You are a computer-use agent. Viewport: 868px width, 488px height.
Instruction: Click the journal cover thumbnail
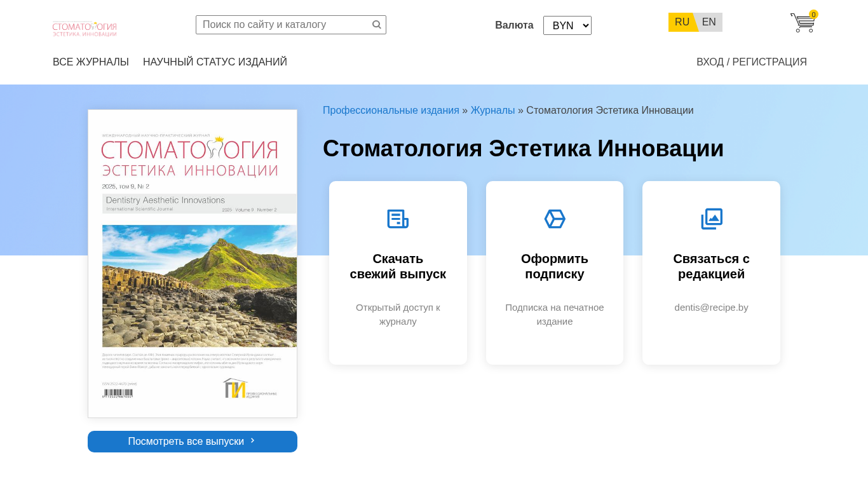193,264
